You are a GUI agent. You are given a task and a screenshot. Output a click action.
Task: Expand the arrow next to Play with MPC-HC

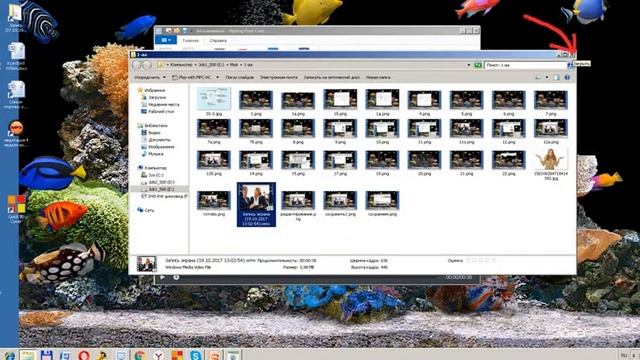tap(218, 77)
